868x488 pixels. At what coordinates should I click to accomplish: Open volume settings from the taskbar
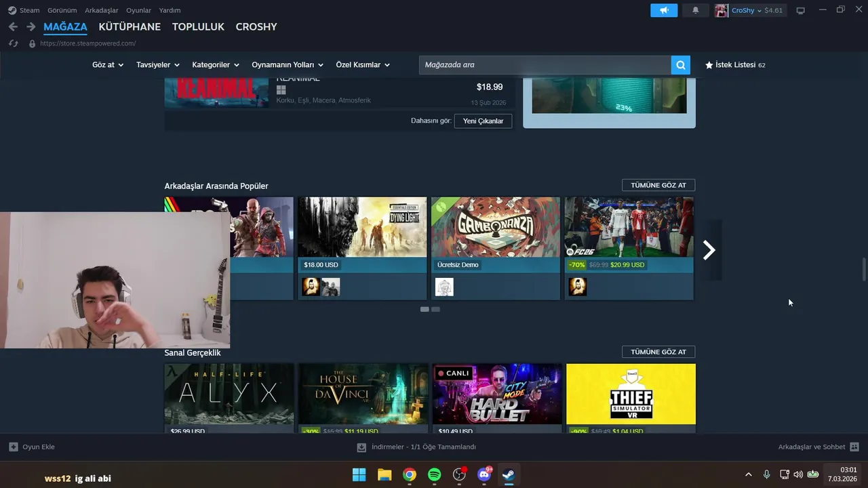[798, 474]
